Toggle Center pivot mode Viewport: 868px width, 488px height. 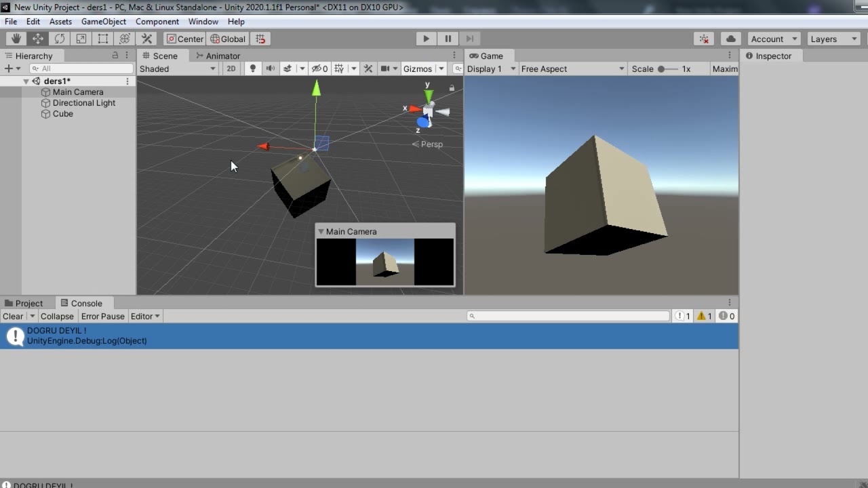[184, 39]
